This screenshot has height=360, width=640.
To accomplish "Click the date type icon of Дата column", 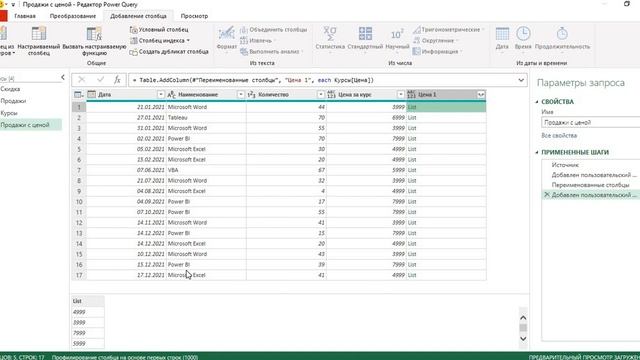I will 92,95.
